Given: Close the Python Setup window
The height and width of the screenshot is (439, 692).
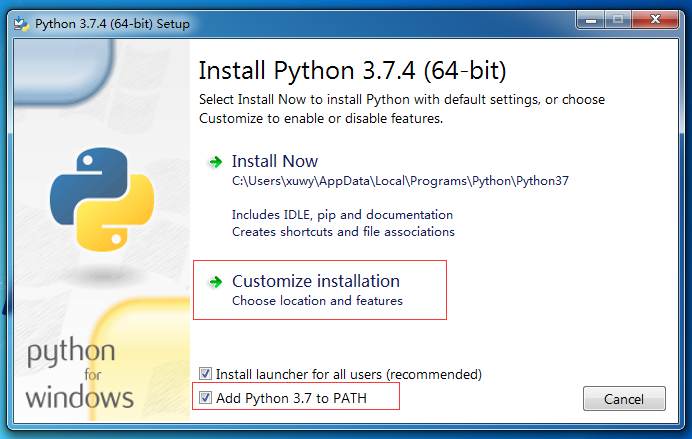Looking at the screenshot, I should click(x=655, y=20).
